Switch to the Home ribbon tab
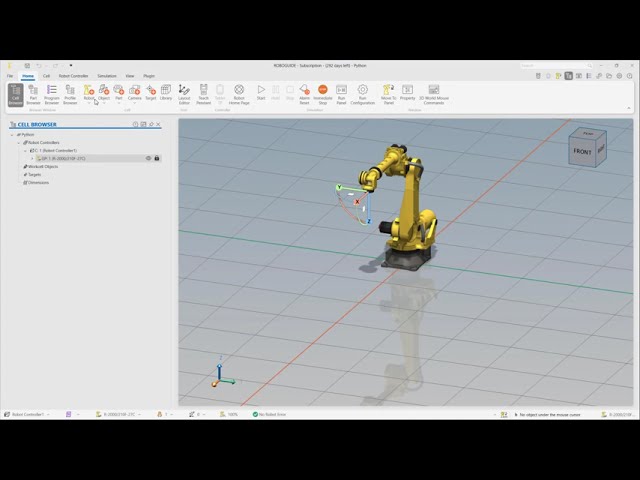This screenshot has width=640, height=480. 28,76
